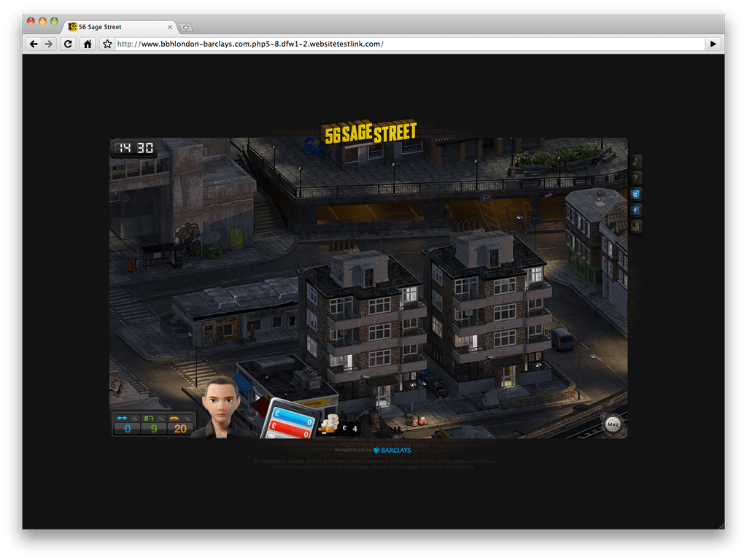Share the game on Facebook

(635, 210)
